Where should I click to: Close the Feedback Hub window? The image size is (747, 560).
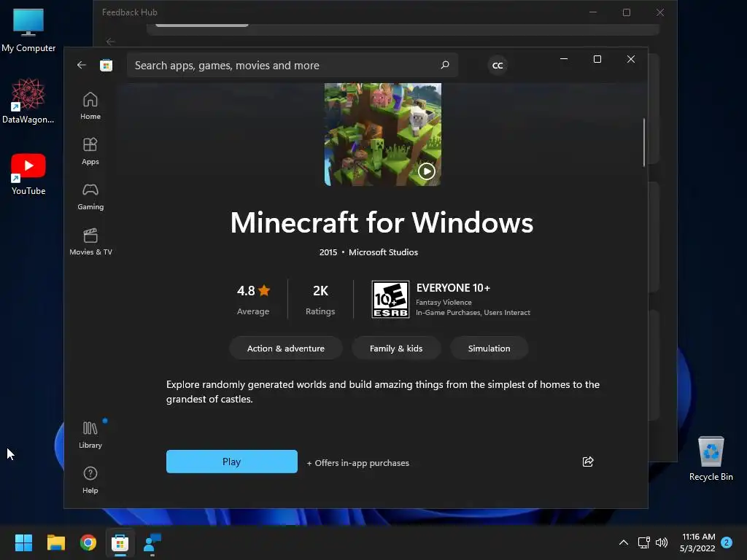click(x=659, y=12)
